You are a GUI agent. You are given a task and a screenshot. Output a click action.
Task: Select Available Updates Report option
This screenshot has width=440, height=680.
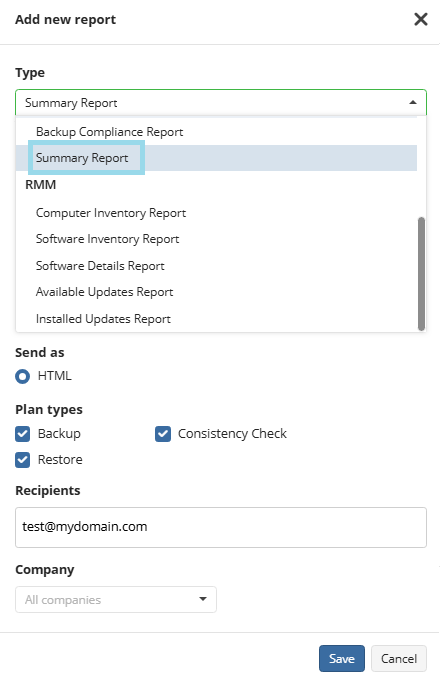coord(216,292)
